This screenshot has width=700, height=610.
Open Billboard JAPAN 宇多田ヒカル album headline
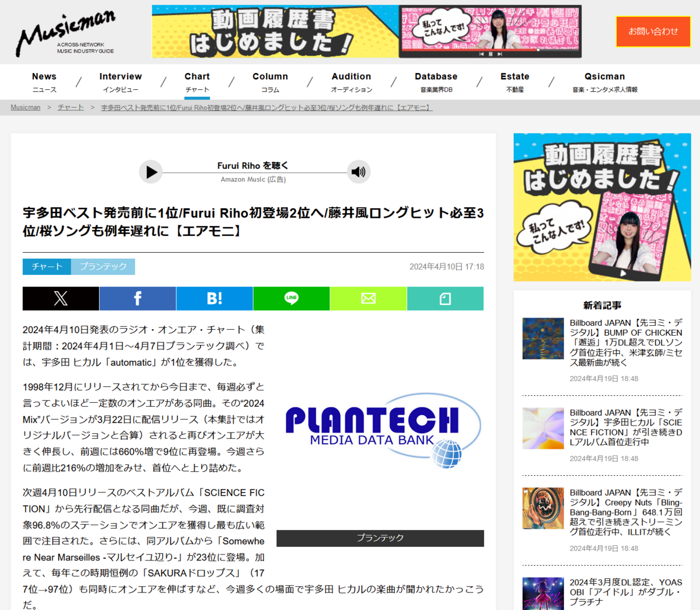coord(626,427)
